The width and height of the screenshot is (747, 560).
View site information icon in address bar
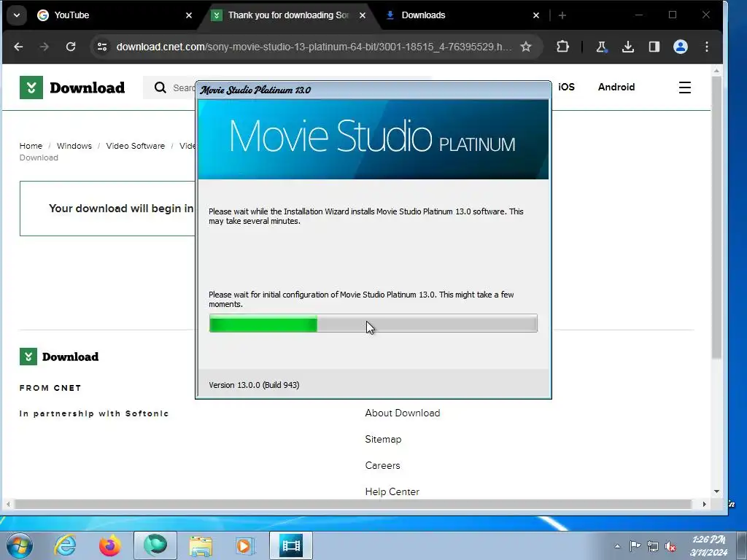click(x=102, y=47)
